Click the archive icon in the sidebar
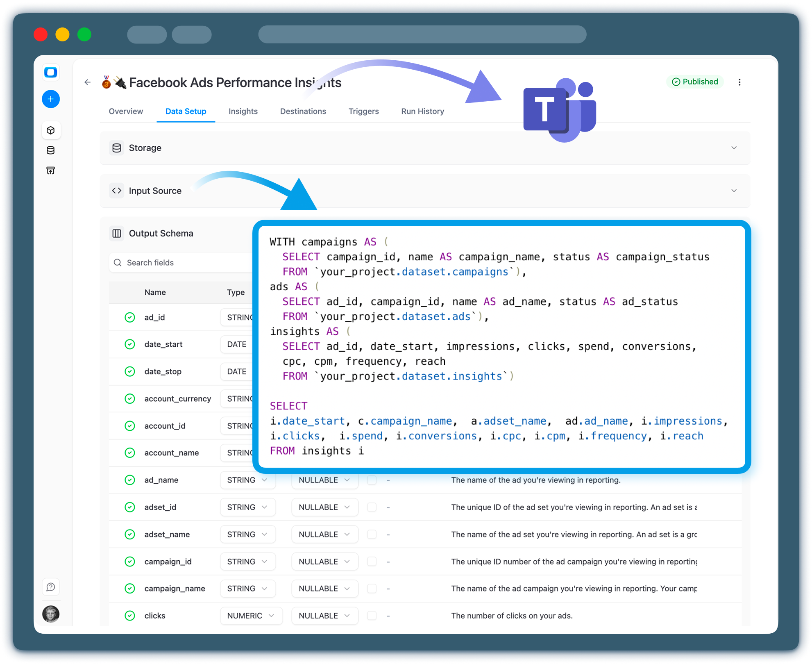Viewport: 812px width, 664px height. tap(50, 171)
